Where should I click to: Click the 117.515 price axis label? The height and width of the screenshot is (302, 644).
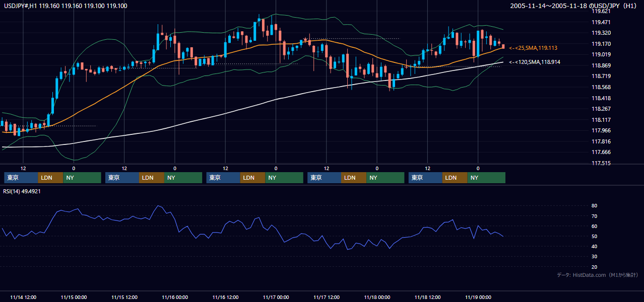(x=601, y=163)
